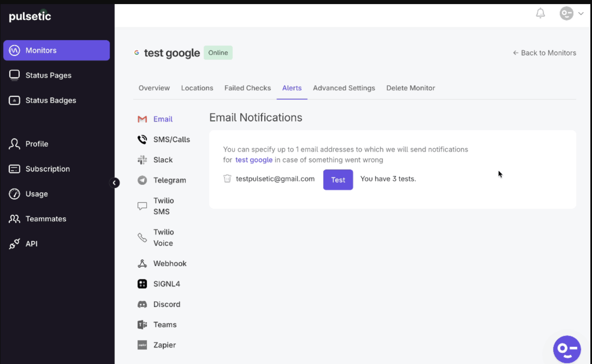Go to Status Pages
592x364 pixels.
pyautogui.click(x=48, y=75)
